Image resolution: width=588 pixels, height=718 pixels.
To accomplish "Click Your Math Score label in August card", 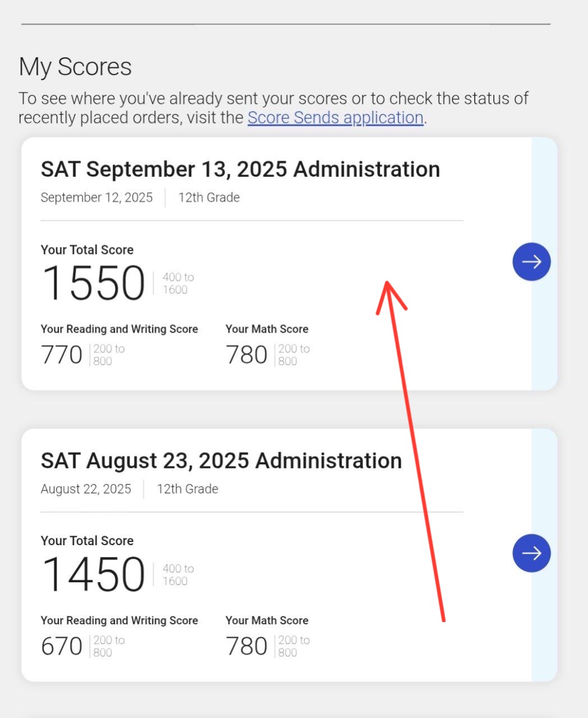I will [267, 620].
